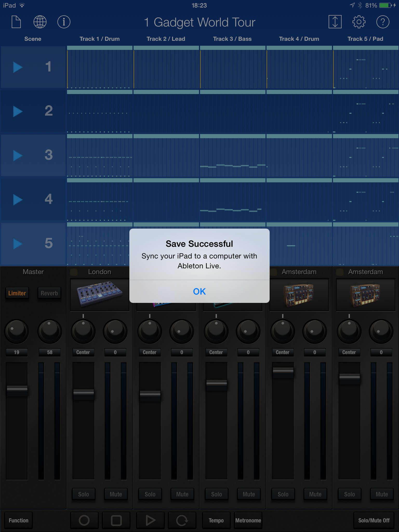Open the Amsterdam gadget thumbnail on Track 5

[365, 295]
